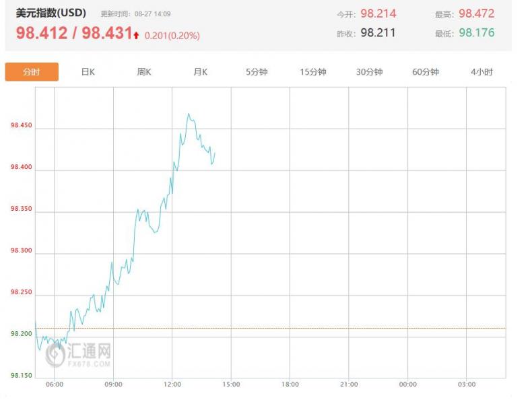Switch to 月K view
This screenshot has height=404, width=532.
click(x=200, y=72)
